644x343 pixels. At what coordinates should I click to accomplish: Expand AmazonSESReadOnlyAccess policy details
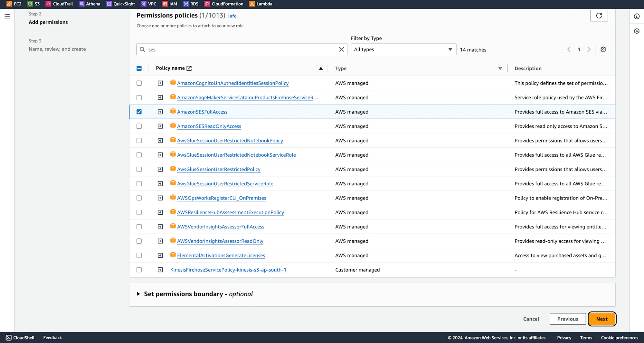coord(160,126)
